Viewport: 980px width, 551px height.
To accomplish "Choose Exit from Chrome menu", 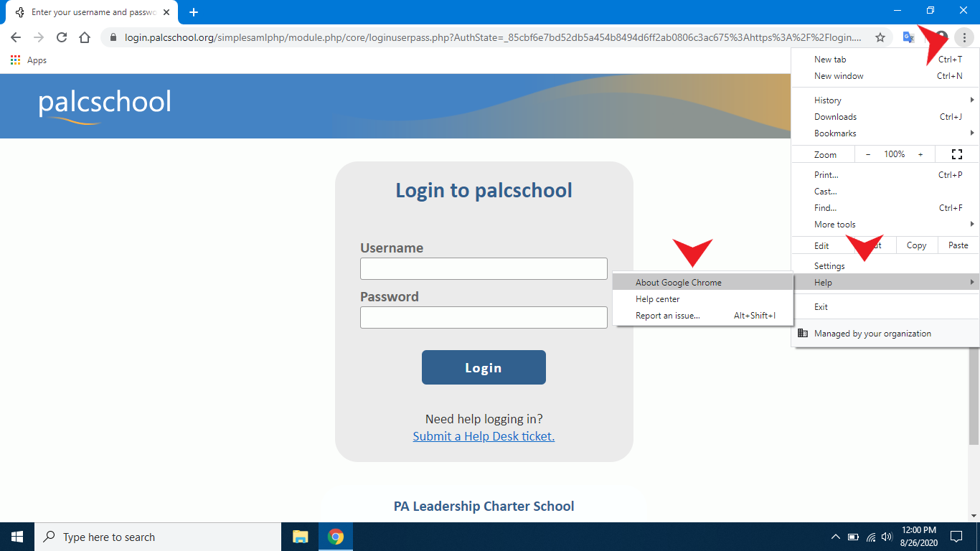I will coord(885,307).
